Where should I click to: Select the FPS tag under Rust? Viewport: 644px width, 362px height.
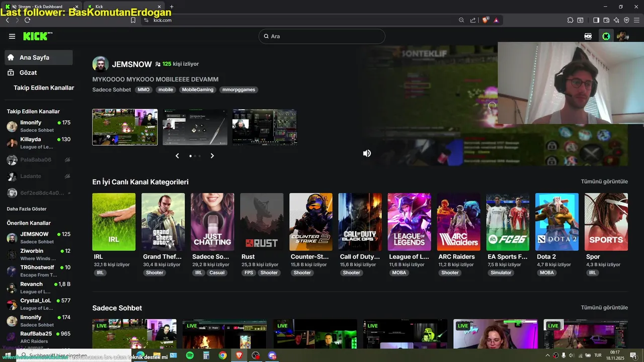[249, 273]
